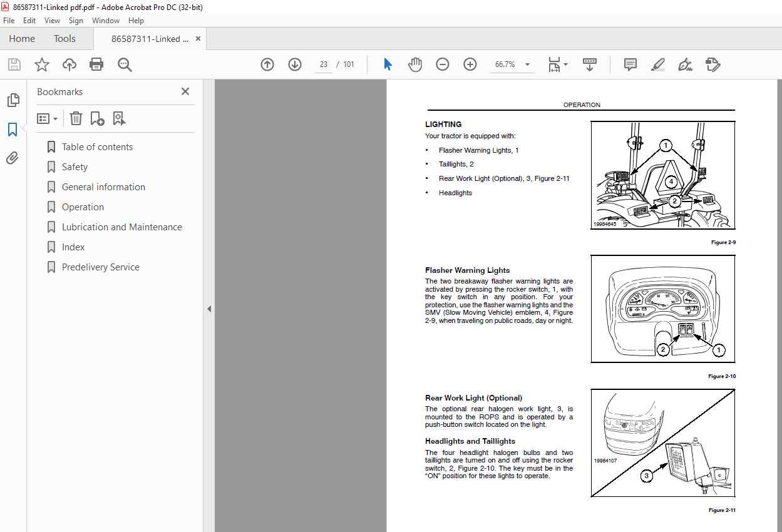Switch to the Tools tab
This screenshot has height=532, width=782.
(x=64, y=38)
